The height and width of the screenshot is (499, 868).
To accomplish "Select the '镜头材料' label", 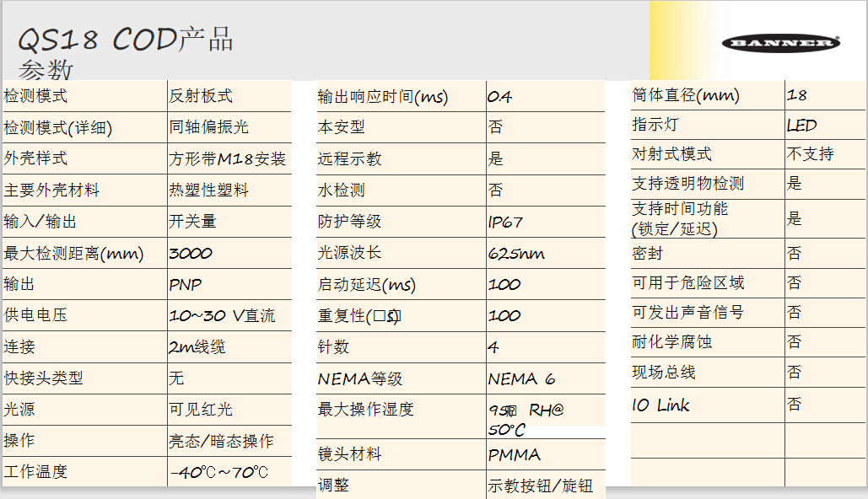I will coord(349,454).
